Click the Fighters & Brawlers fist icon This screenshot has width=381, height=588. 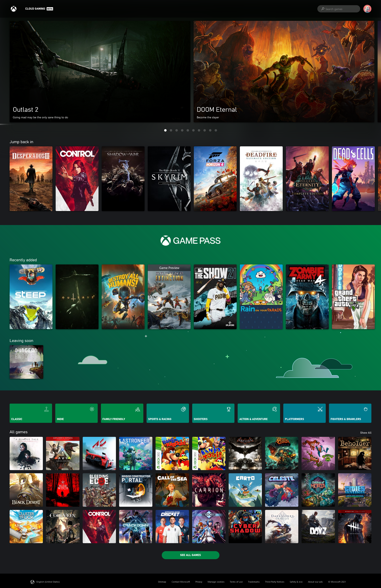coord(366,409)
